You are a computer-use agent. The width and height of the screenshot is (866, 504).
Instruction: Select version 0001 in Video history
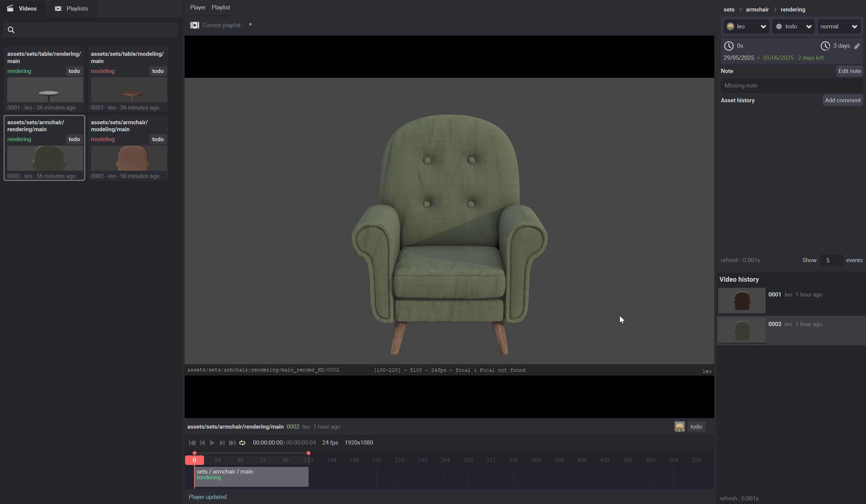(742, 301)
